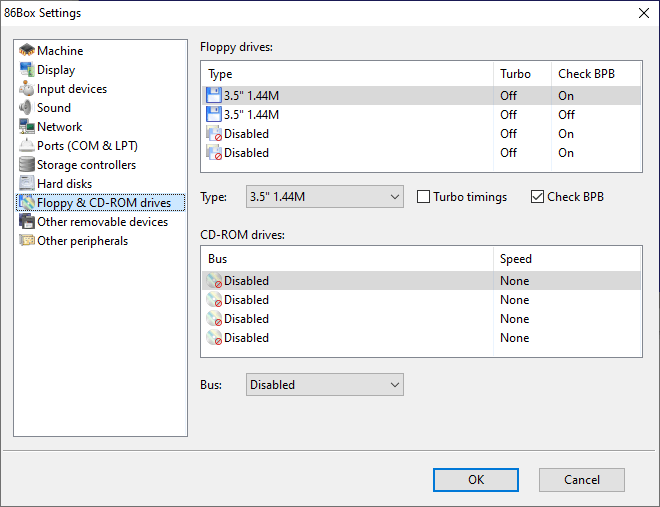Image resolution: width=660 pixels, height=507 pixels.
Task: Open Ports (COM & LPT) settings page
Action: click(x=86, y=146)
